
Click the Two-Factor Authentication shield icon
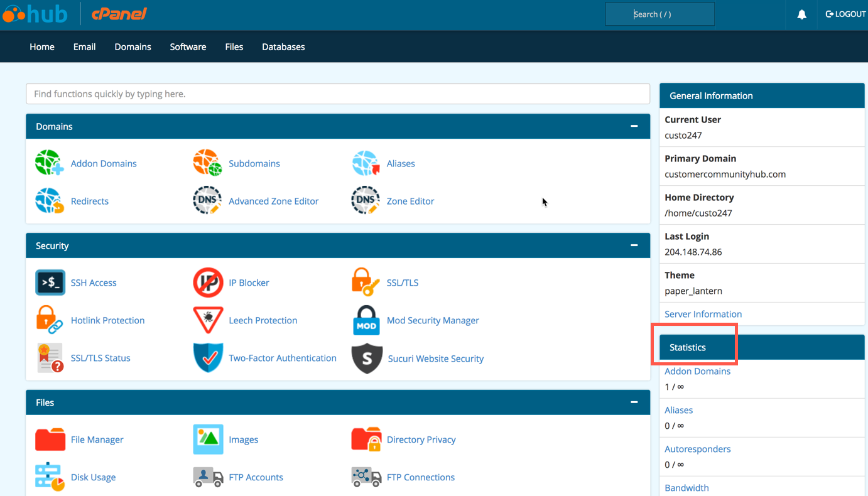click(208, 358)
